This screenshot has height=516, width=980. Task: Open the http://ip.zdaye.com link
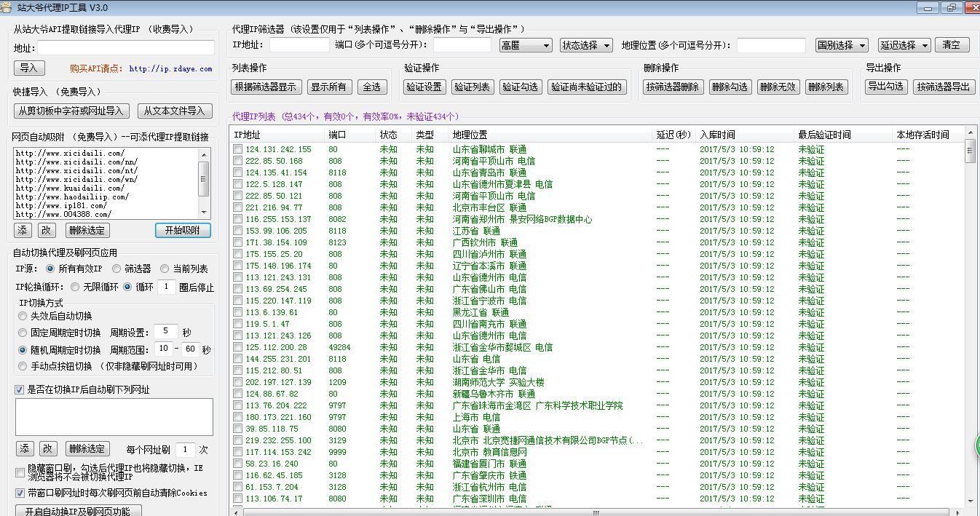tap(170, 68)
